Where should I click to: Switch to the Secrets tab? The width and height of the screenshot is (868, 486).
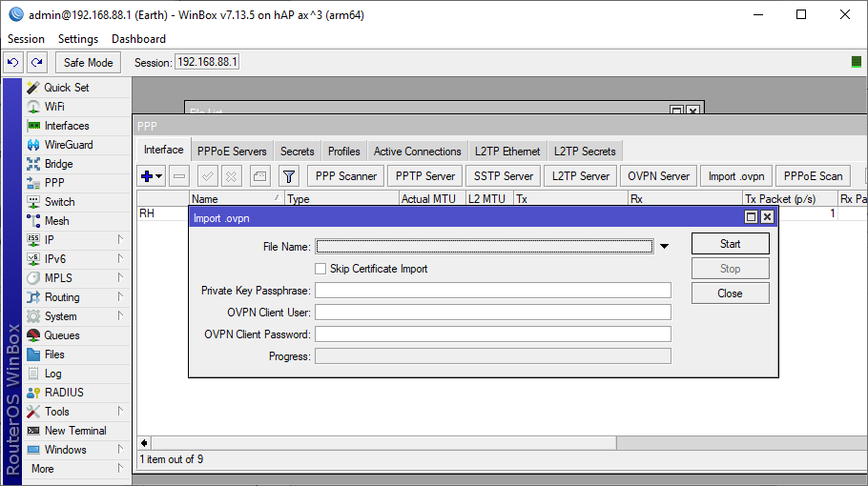[297, 151]
